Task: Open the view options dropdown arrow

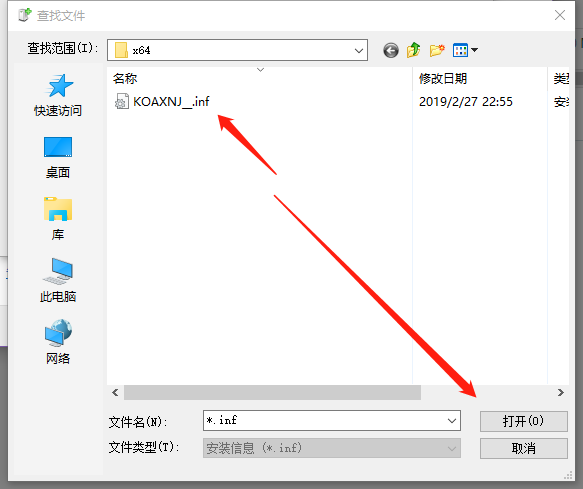Action: [x=474, y=50]
